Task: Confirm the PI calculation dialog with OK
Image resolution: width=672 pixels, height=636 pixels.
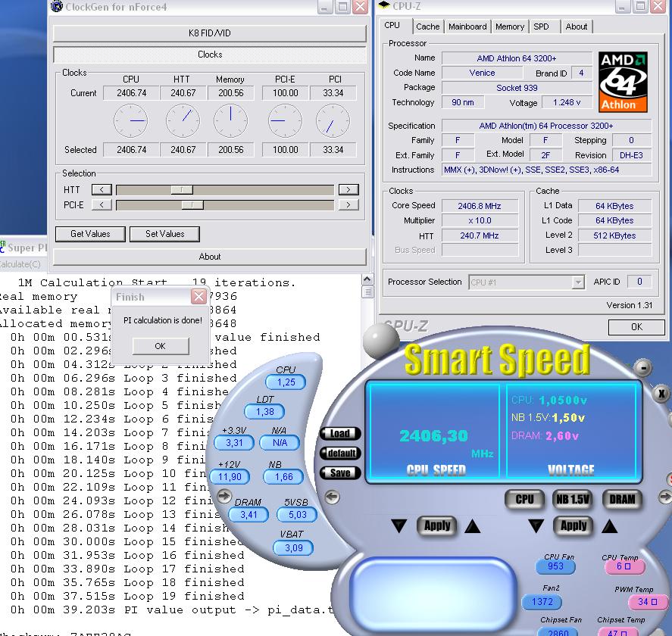Action: 161,346
